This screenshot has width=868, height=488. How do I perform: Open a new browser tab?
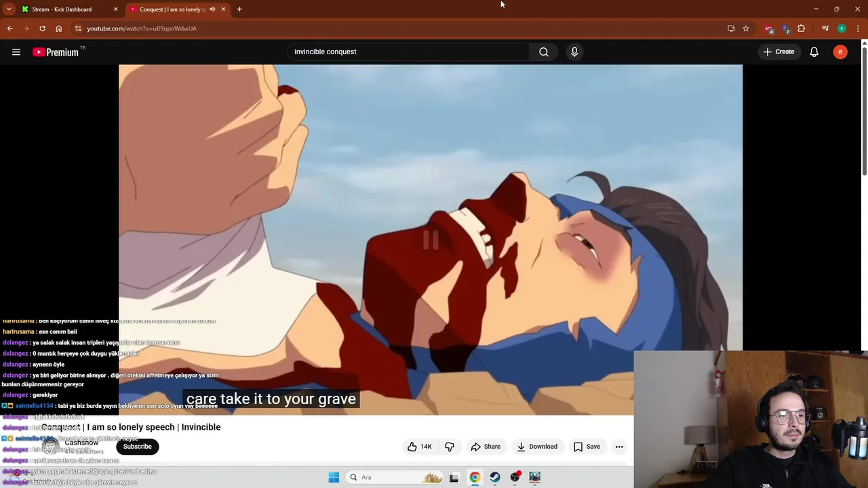pos(239,9)
